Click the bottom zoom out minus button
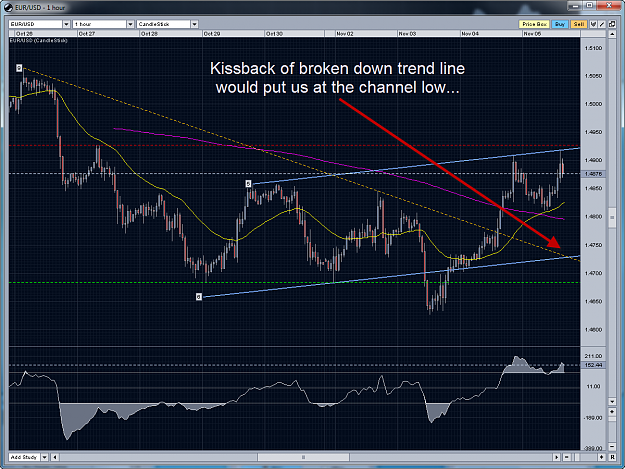The height and width of the screenshot is (469, 625). tap(566, 457)
